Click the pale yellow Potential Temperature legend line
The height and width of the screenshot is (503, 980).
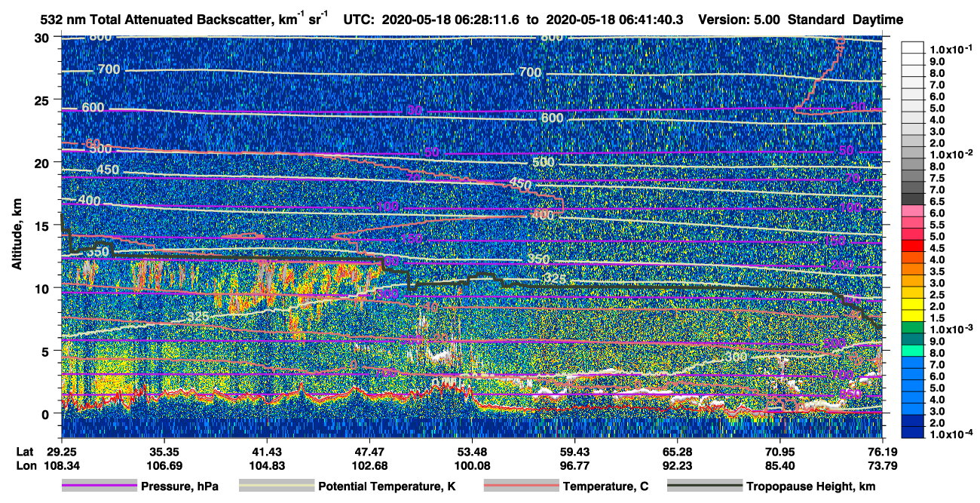(277, 486)
